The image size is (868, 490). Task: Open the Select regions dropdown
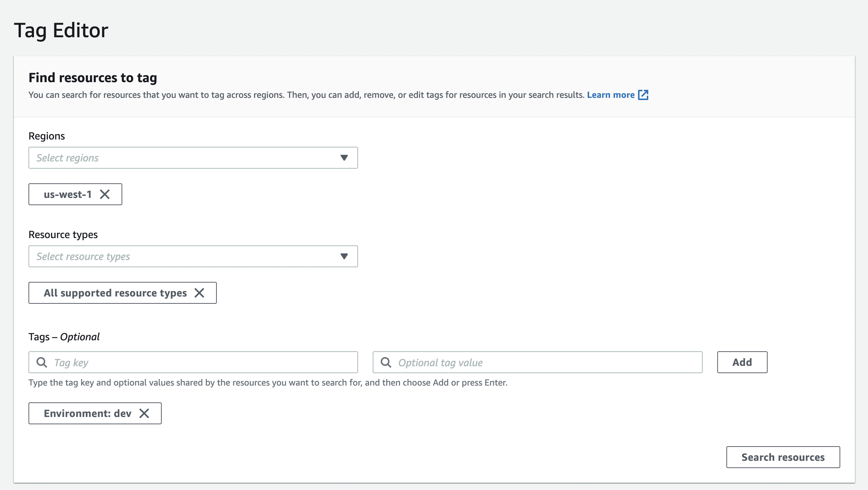click(193, 157)
